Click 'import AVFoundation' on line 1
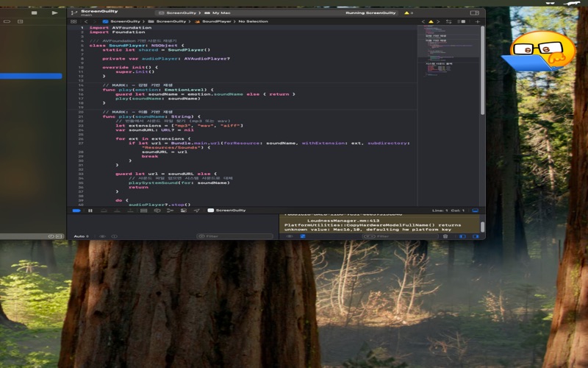Screen dimensions: 588x368 pyautogui.click(x=121, y=28)
